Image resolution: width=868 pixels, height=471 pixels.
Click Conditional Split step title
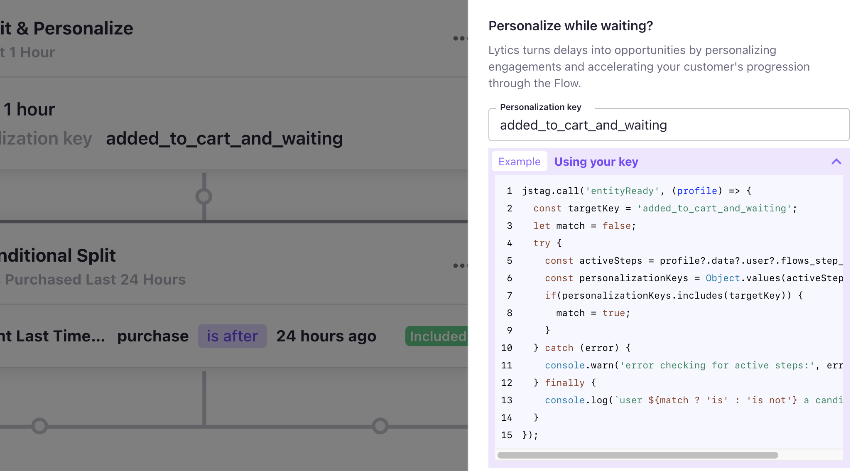point(58,255)
